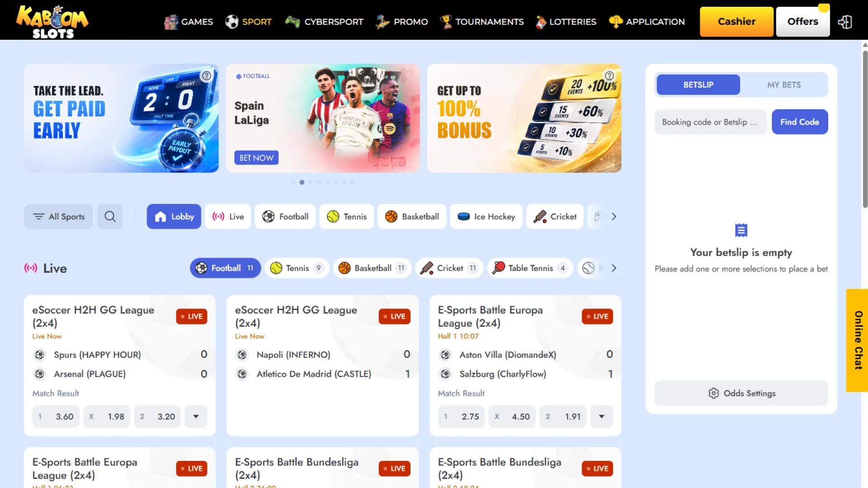Click the Live section broadcast icon
Screen dimensions: 868x488
point(31,268)
